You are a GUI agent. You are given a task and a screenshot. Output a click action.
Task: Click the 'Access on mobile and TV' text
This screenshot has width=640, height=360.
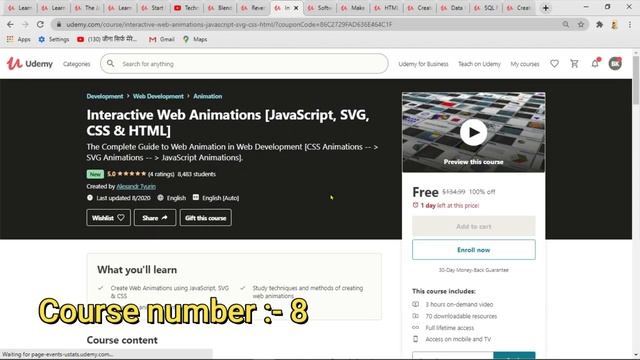point(458,339)
